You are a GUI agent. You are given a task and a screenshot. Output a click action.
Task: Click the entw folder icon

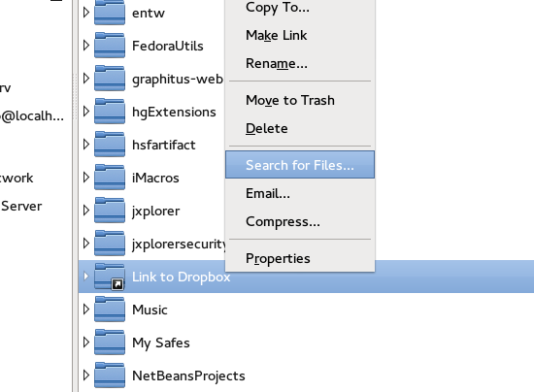tap(110, 13)
